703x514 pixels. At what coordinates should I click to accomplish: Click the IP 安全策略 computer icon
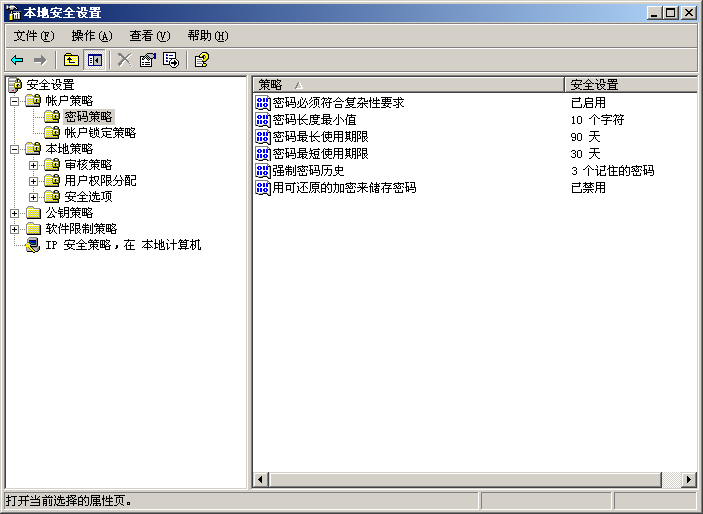tap(33, 245)
